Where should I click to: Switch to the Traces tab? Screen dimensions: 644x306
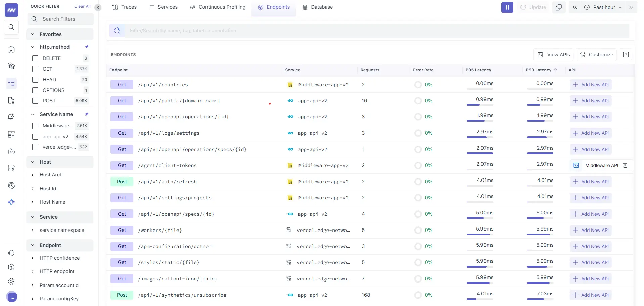coord(124,7)
